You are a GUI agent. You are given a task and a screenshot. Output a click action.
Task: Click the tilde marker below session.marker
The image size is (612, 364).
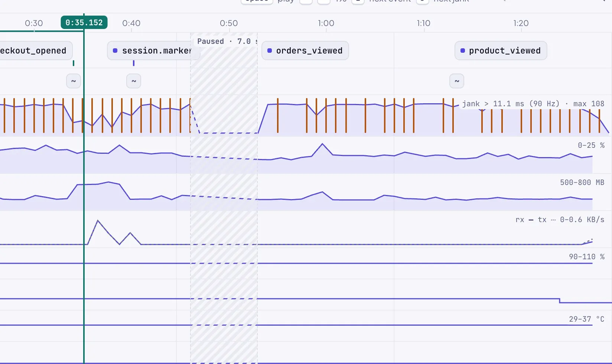(134, 81)
